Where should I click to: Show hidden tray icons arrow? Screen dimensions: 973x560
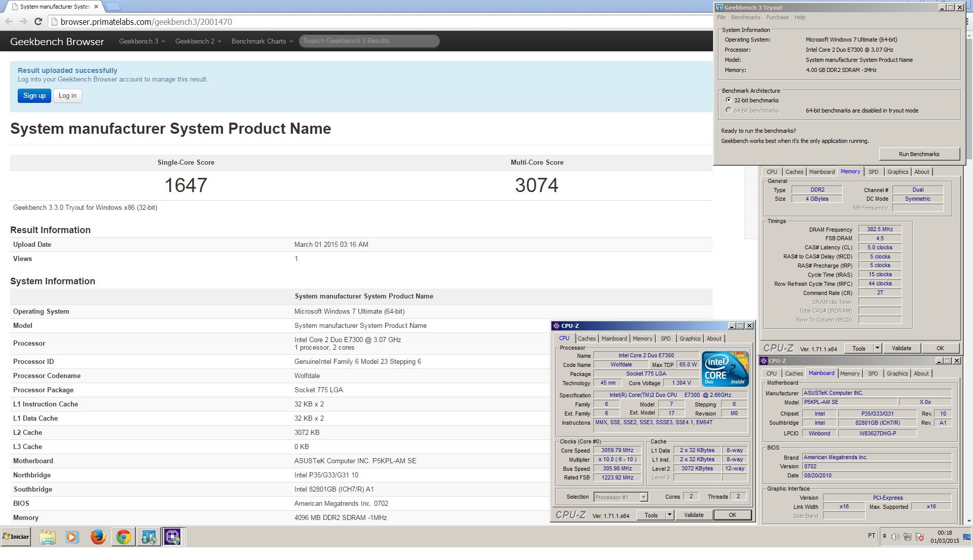[884, 536]
